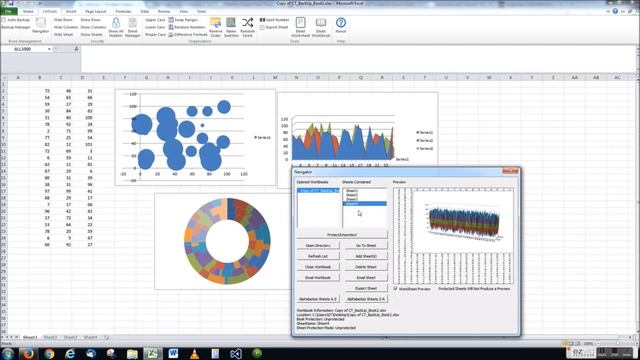
Task: Open the Windows Start menu
Action: point(7,353)
